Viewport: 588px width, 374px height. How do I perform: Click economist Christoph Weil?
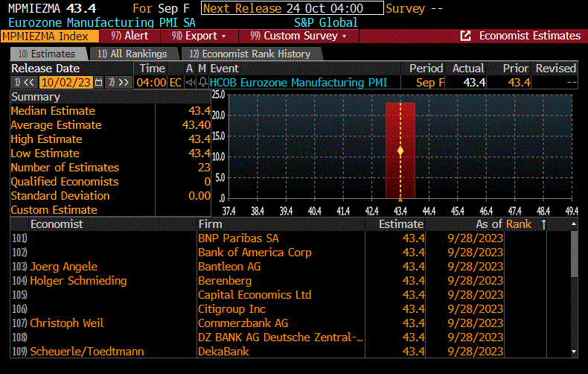tap(67, 323)
